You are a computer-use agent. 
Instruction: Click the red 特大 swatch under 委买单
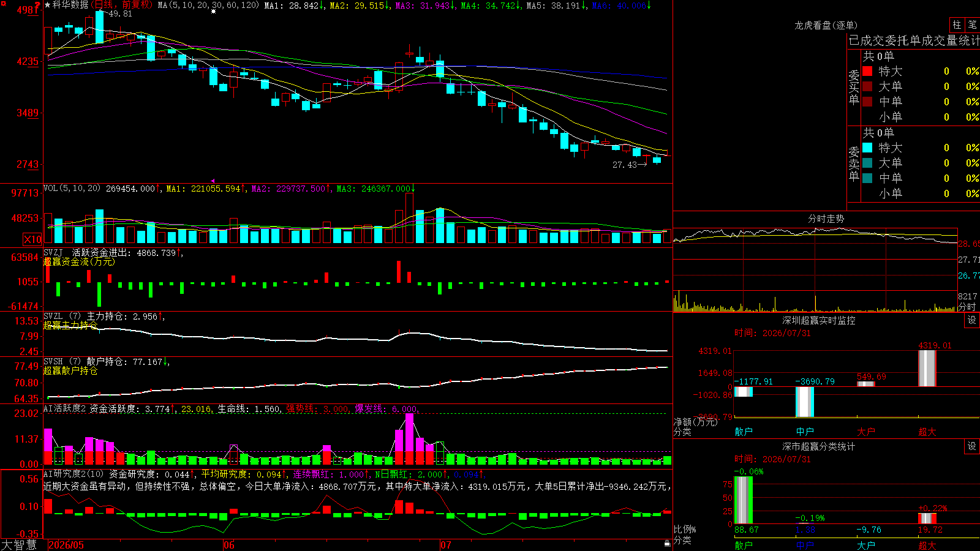pyautogui.click(x=867, y=71)
